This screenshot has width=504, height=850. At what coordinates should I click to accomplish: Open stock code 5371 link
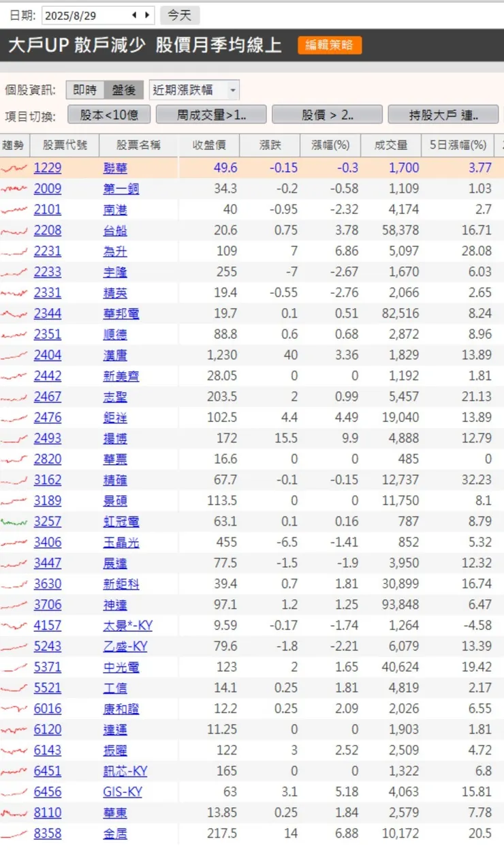click(48, 667)
